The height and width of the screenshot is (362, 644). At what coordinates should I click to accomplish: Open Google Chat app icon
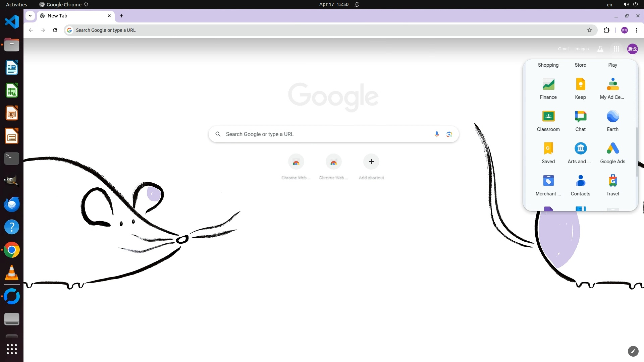[580, 120]
